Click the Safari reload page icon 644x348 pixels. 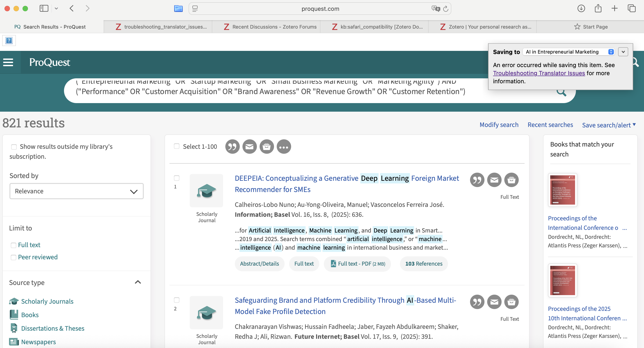[x=445, y=9]
